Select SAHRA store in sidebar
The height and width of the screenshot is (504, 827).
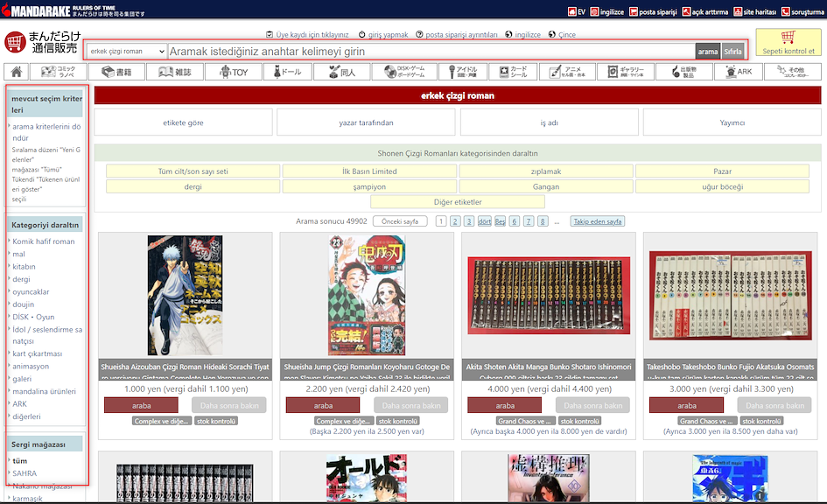click(25, 473)
